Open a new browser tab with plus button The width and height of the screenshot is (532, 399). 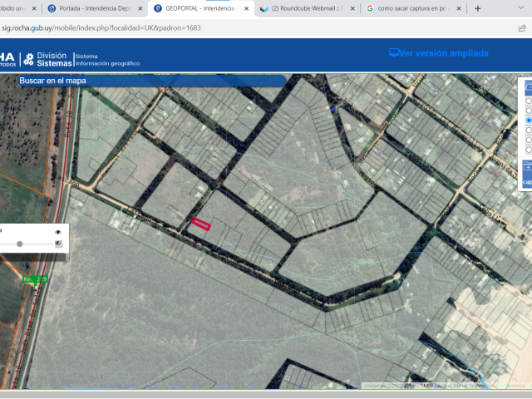click(x=477, y=8)
